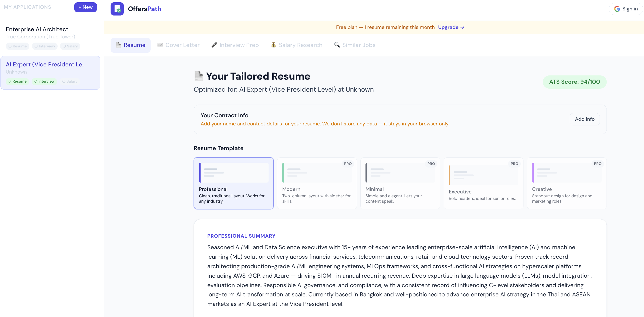The image size is (644, 317).
Task: Click the ATS Score 94/100 badge
Action: click(574, 82)
